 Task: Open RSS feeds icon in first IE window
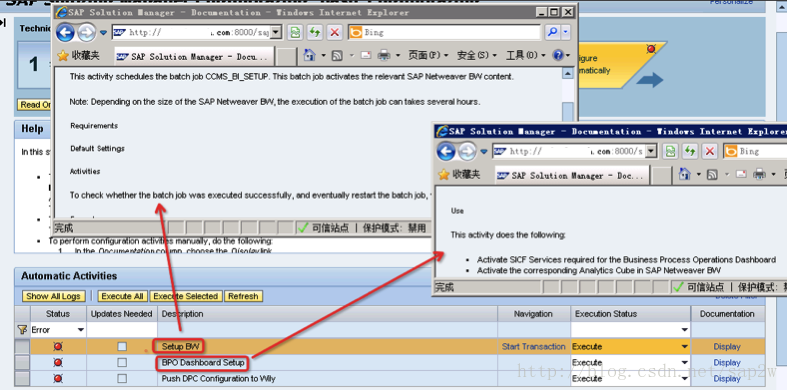tap(337, 55)
